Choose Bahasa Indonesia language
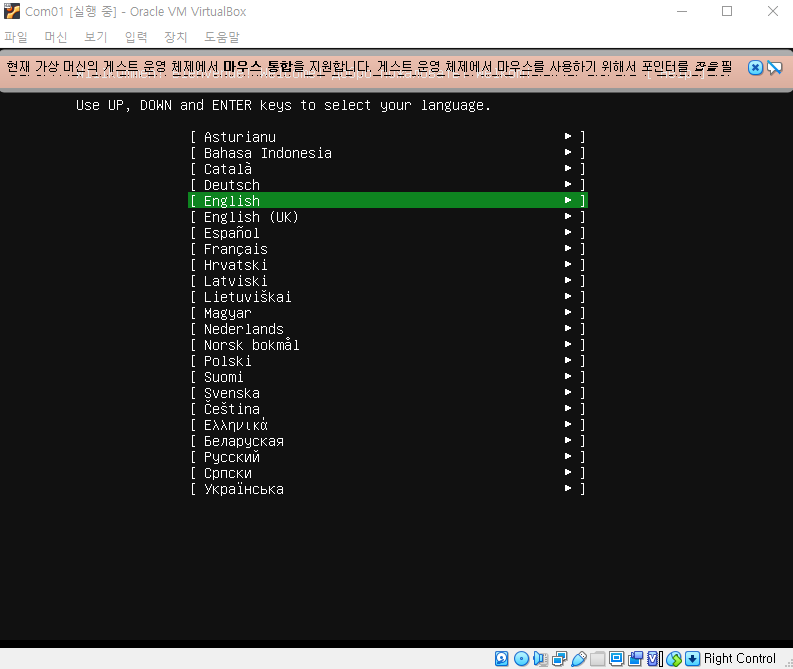 click(x=387, y=153)
